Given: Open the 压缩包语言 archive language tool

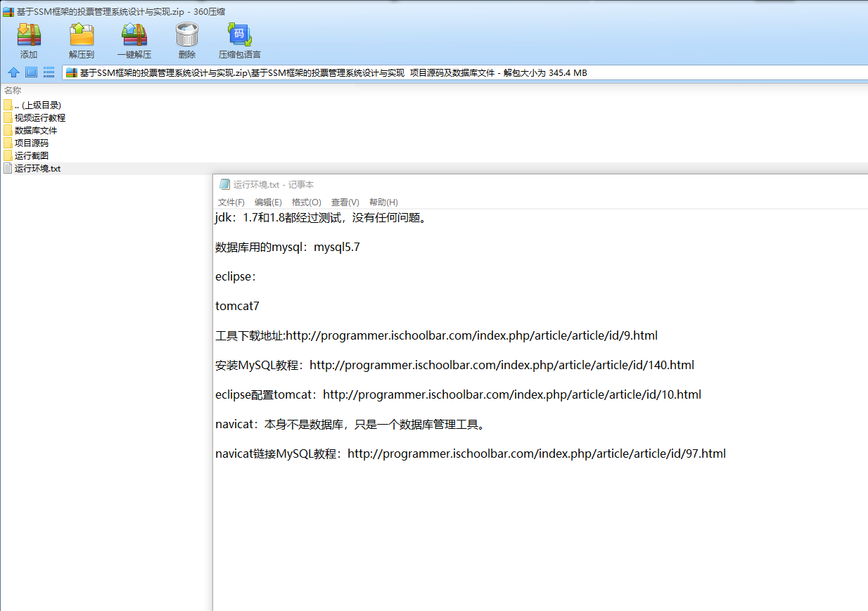Looking at the screenshot, I should coord(239,34).
